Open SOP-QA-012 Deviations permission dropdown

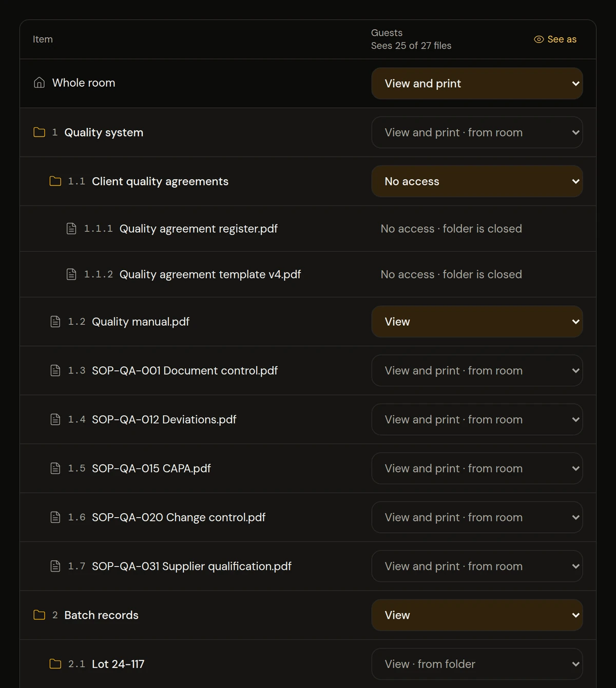click(477, 419)
